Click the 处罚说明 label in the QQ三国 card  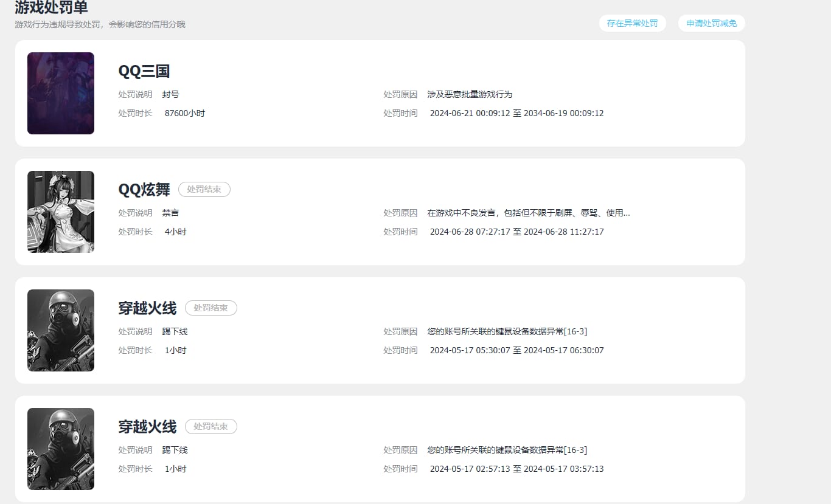coord(135,95)
